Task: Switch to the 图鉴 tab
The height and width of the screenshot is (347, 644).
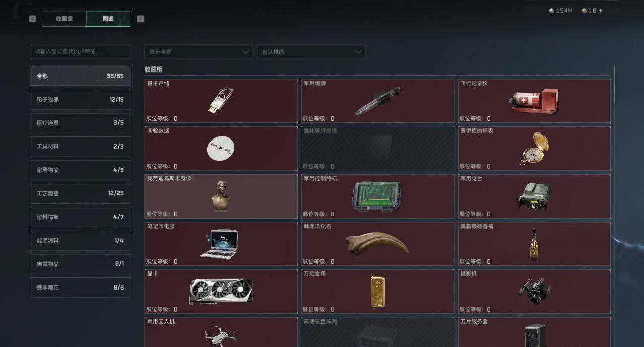Action: [x=108, y=19]
